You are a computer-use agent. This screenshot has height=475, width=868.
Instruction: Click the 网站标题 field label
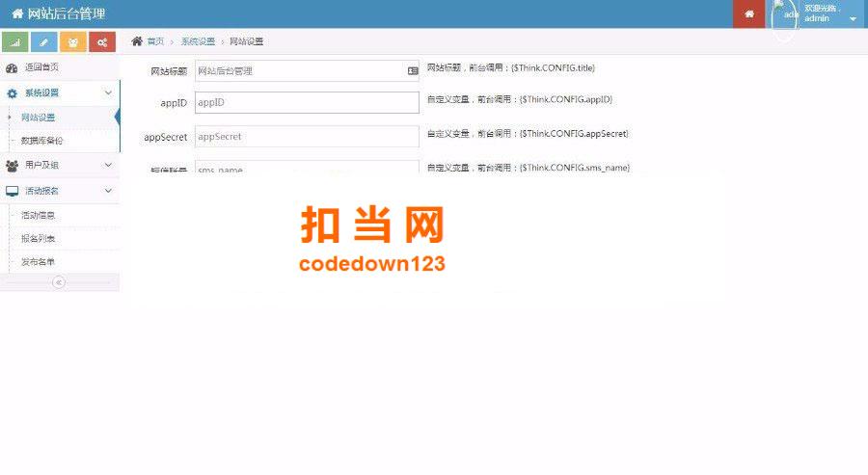(x=169, y=71)
